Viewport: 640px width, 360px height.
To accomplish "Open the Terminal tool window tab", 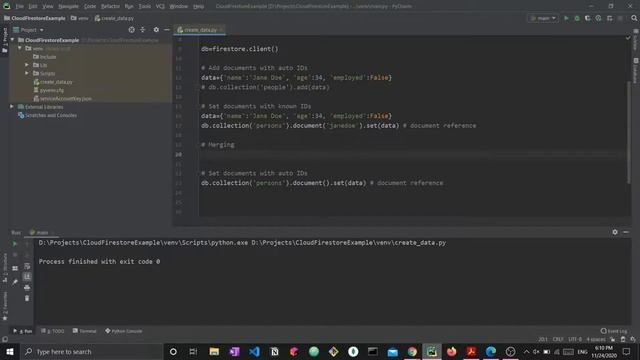I will [84, 331].
